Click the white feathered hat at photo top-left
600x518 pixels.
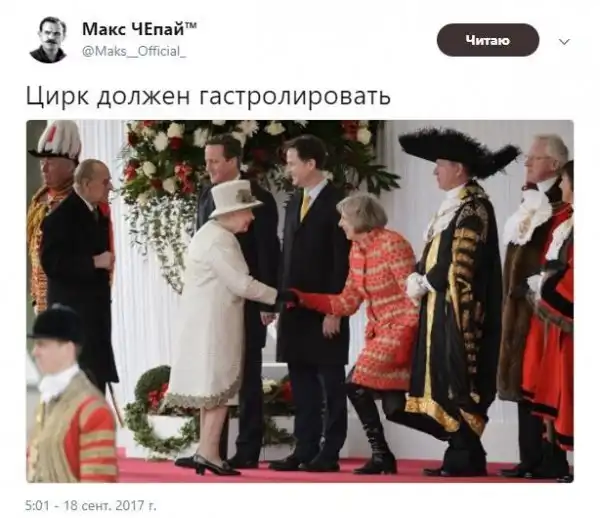click(57, 139)
